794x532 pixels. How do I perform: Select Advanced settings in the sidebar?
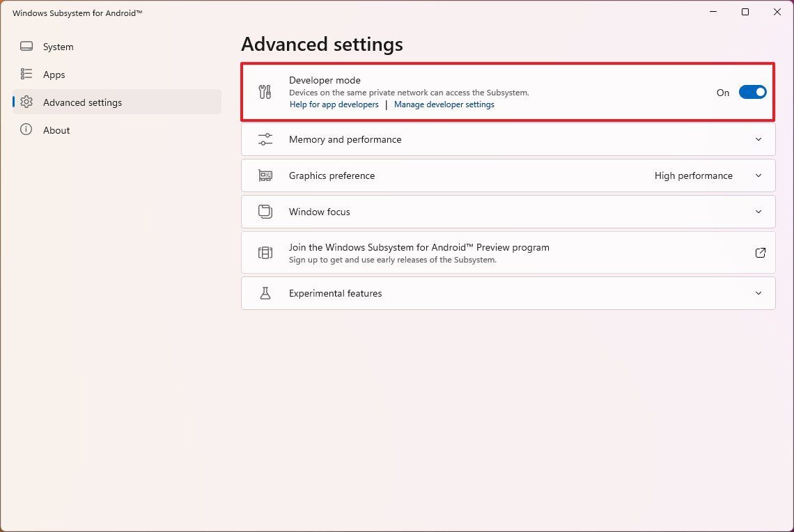(82, 102)
